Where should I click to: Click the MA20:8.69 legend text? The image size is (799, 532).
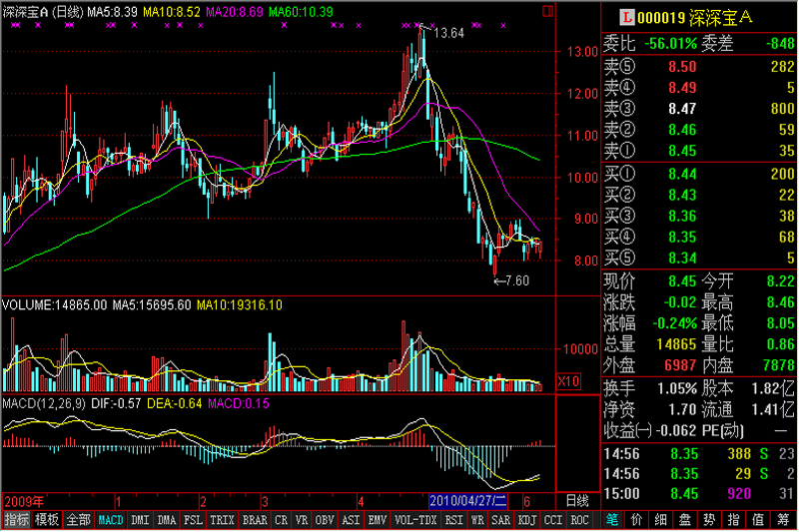coord(235,12)
